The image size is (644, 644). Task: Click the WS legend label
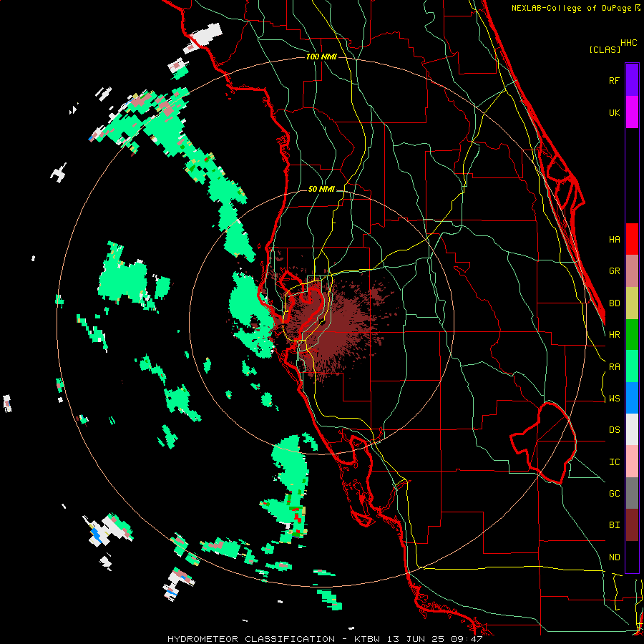tap(614, 399)
